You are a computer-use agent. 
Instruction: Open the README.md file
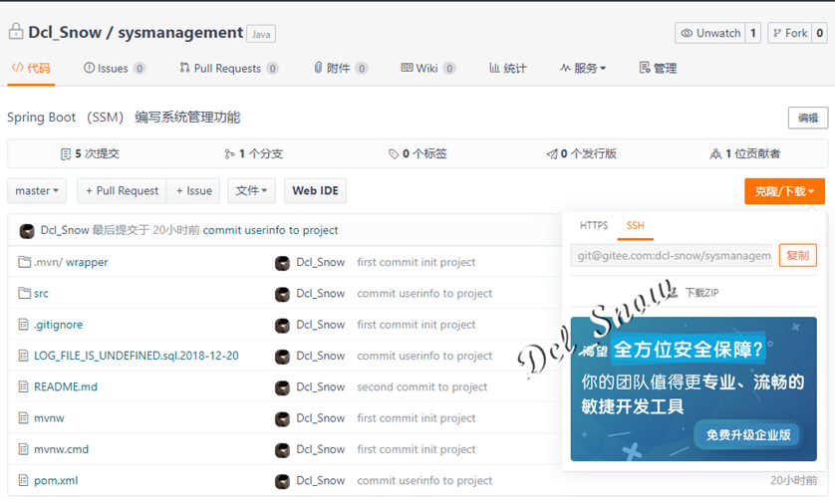pos(66,386)
